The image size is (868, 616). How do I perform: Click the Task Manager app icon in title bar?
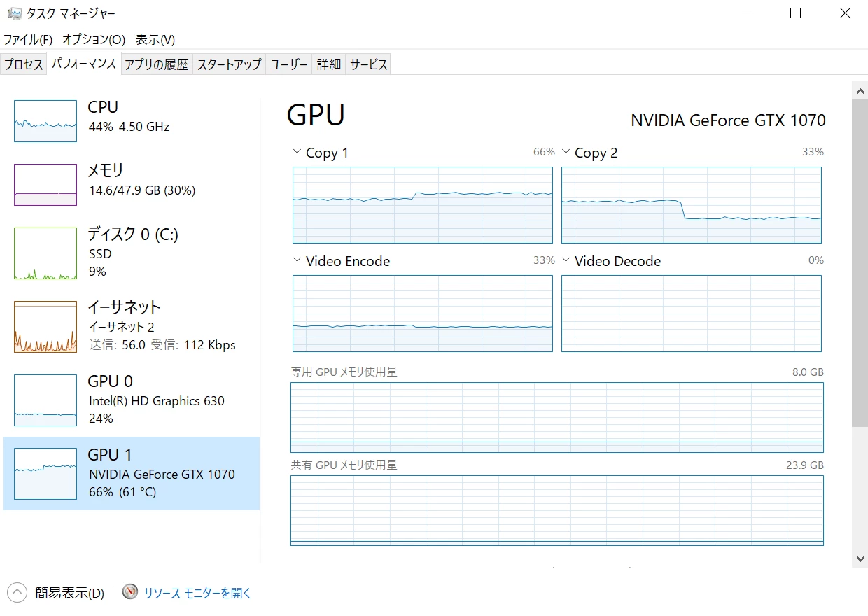(14, 13)
